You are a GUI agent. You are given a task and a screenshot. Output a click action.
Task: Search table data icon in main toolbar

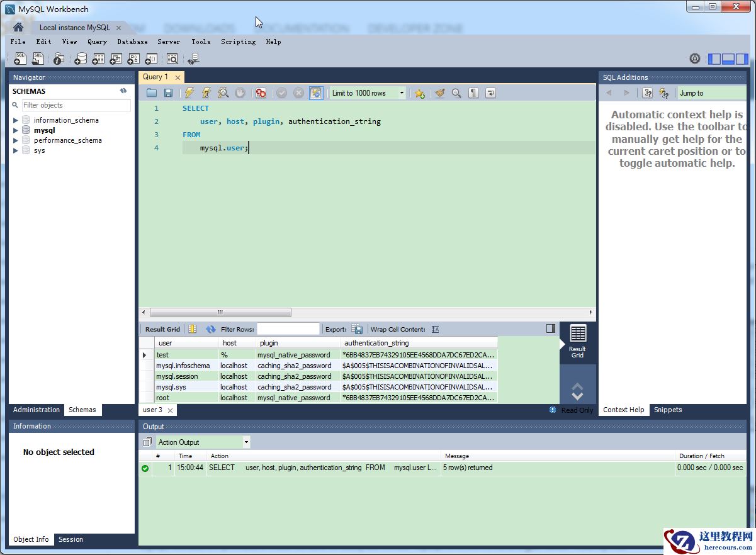(x=172, y=59)
